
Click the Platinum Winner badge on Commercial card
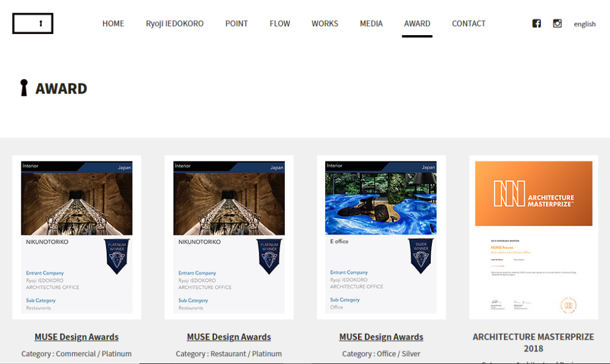pos(117,256)
